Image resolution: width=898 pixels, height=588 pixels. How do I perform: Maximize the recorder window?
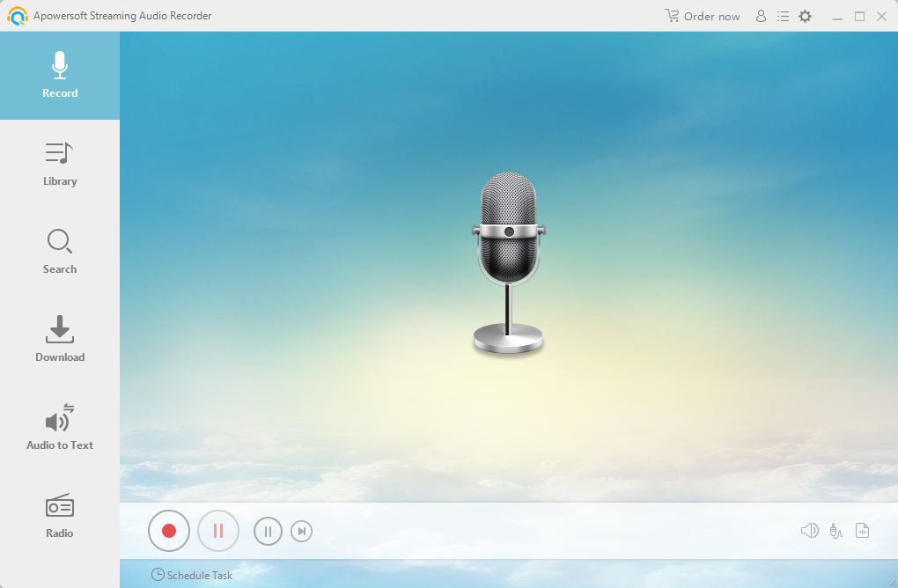pyautogui.click(x=859, y=17)
